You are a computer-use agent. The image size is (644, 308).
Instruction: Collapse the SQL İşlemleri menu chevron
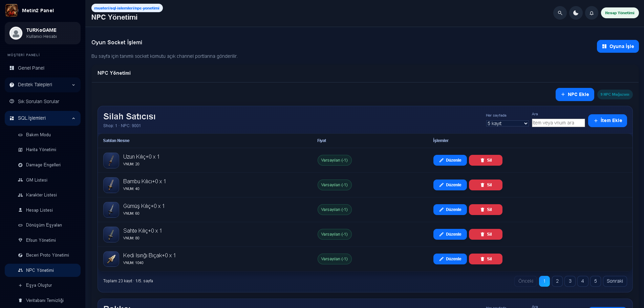pyautogui.click(x=73, y=118)
